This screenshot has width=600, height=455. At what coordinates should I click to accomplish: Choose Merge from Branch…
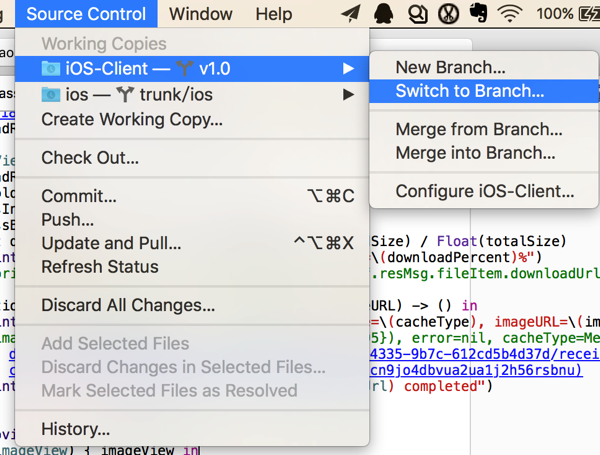pyautogui.click(x=479, y=129)
